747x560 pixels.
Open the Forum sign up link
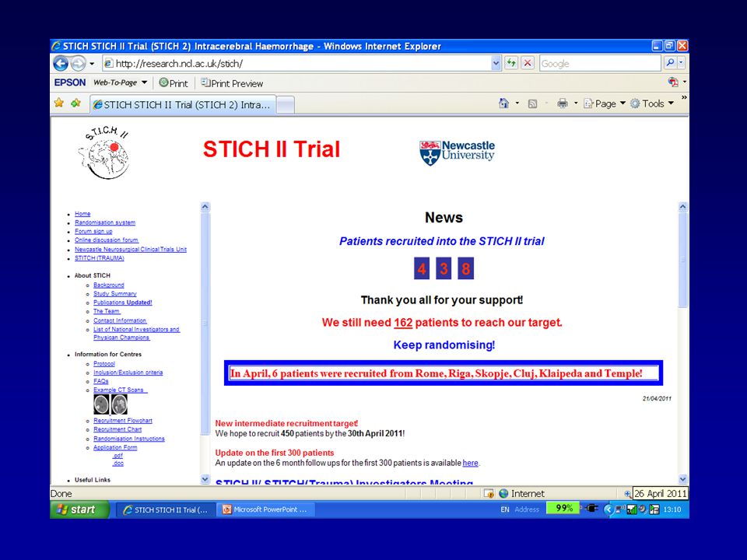coord(93,232)
